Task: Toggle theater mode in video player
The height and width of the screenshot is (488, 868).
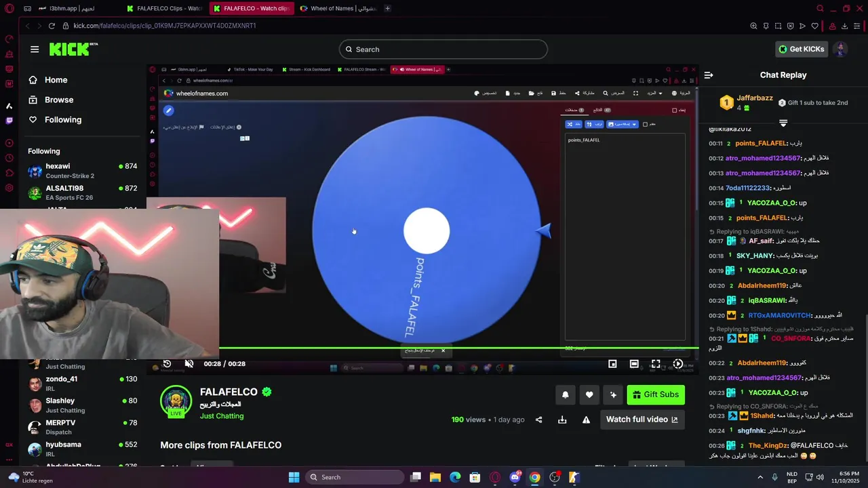Action: point(634,364)
